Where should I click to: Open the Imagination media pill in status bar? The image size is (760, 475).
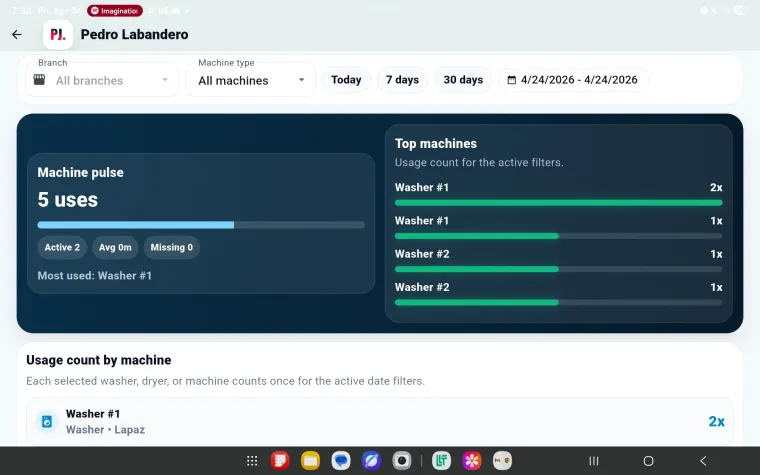pos(115,11)
